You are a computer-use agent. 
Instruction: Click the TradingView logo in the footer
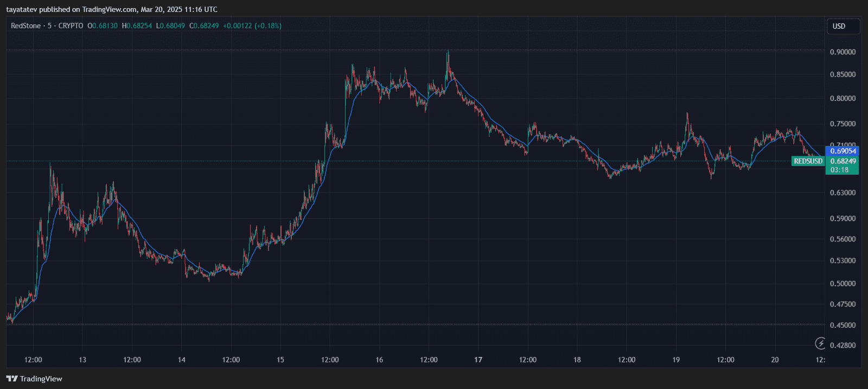pyautogui.click(x=34, y=379)
